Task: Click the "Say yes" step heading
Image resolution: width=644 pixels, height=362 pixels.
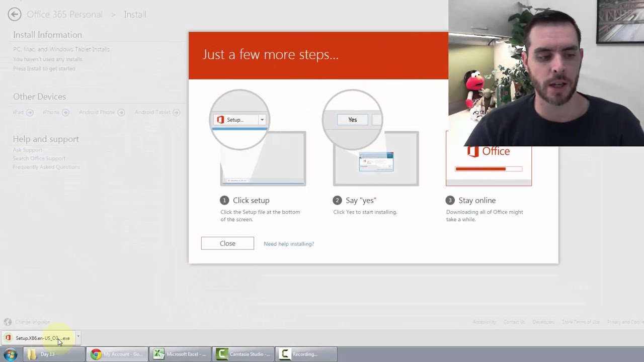Action: pos(361,200)
